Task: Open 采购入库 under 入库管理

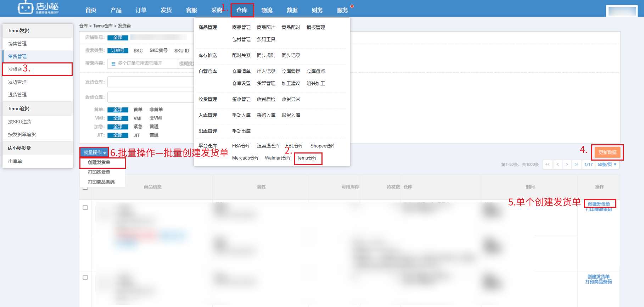Action: (266, 116)
